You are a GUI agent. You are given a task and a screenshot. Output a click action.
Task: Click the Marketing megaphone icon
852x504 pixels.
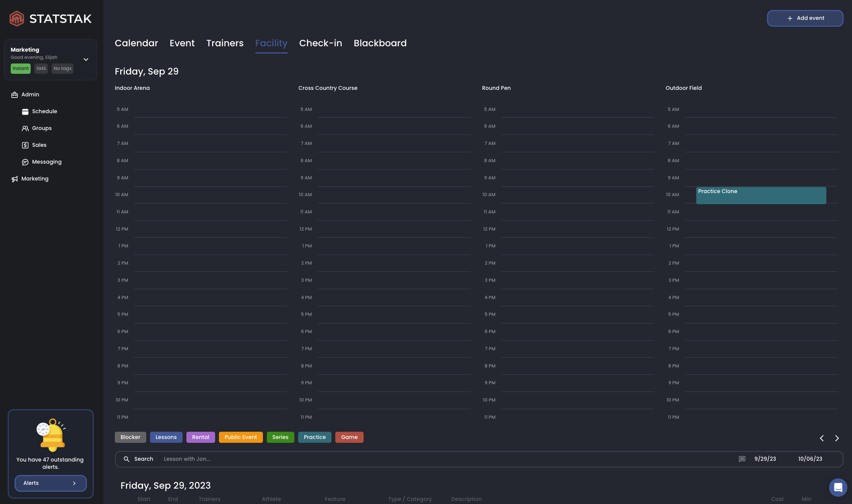[x=15, y=179]
